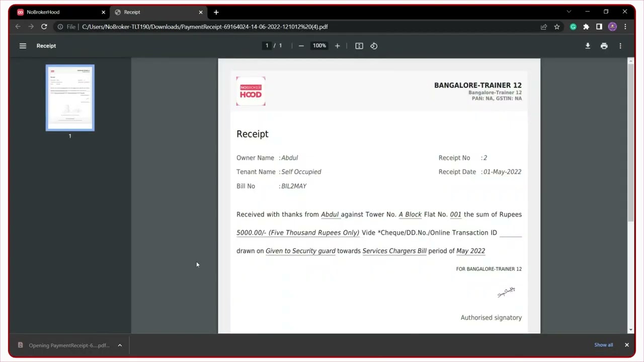
Task: Open the Chrome profile avatar
Action: [x=612, y=27]
